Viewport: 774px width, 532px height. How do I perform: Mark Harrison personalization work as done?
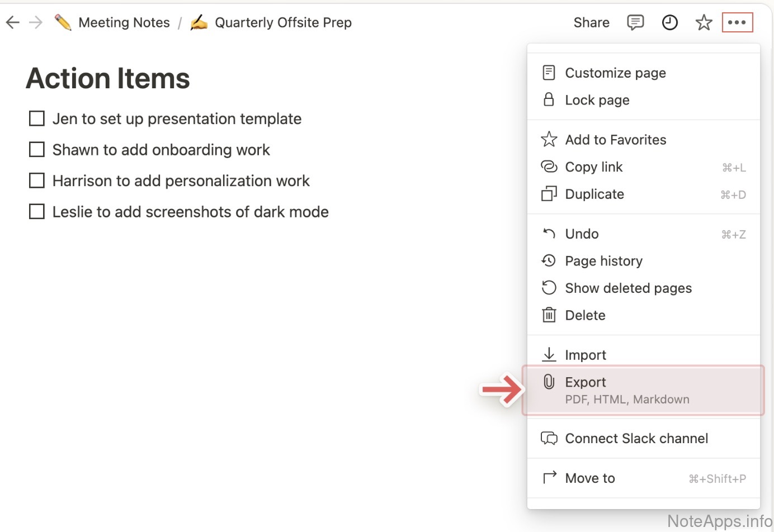pyautogui.click(x=37, y=180)
